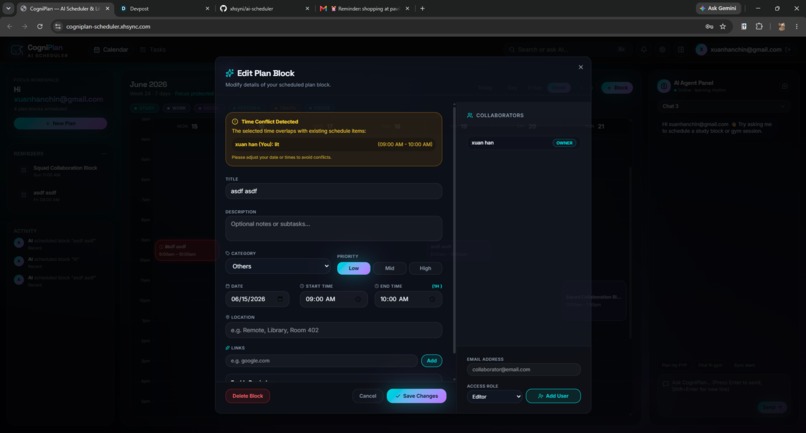Click the Add User button
The image size is (806, 433).
click(553, 396)
